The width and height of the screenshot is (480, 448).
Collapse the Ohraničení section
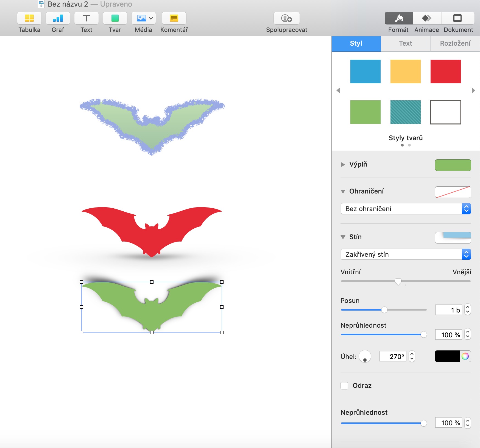[x=343, y=192]
